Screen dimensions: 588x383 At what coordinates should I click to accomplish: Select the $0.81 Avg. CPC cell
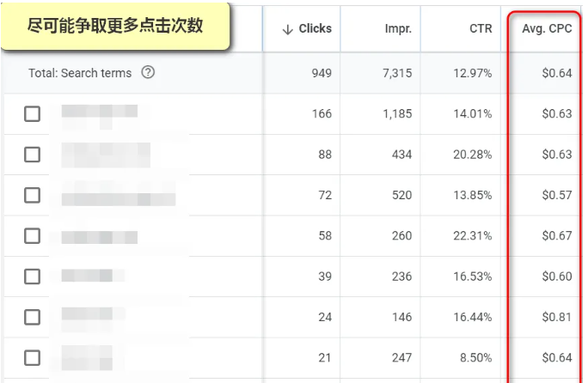tap(558, 317)
